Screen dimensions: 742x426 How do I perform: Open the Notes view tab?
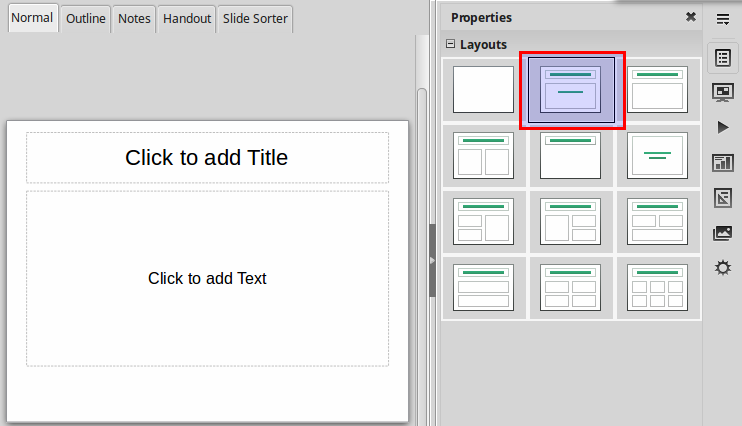pyautogui.click(x=133, y=19)
